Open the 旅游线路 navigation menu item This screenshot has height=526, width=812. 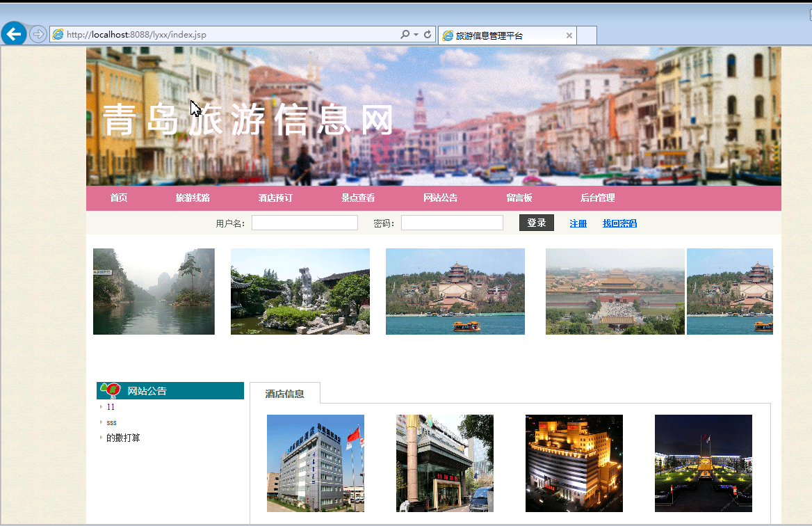point(193,198)
